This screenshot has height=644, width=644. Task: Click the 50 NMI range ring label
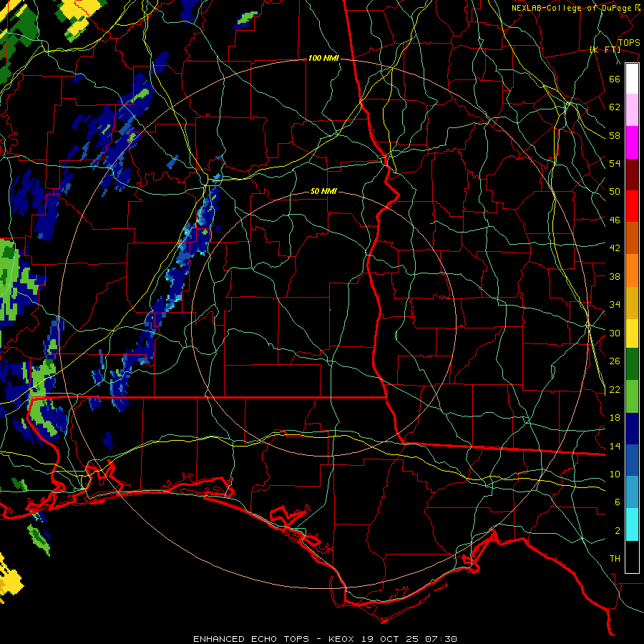(x=323, y=191)
